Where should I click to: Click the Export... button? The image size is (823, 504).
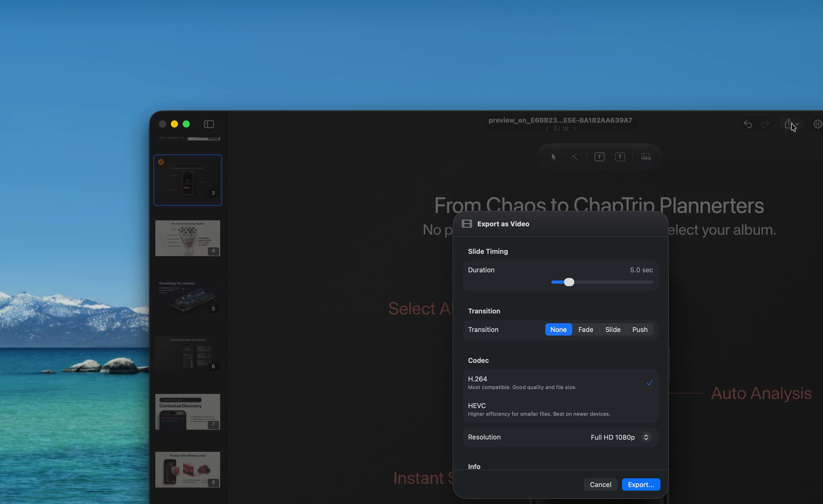pyautogui.click(x=641, y=484)
